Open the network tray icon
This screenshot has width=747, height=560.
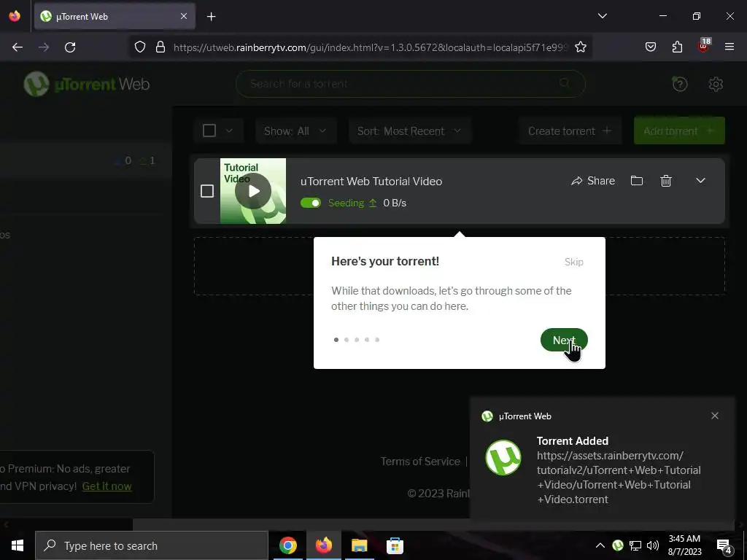(635, 545)
